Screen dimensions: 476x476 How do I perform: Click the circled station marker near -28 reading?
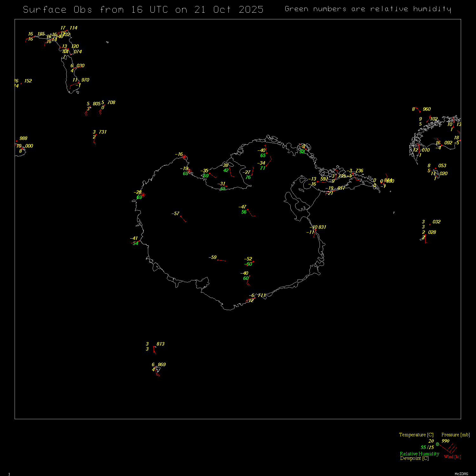(143, 195)
